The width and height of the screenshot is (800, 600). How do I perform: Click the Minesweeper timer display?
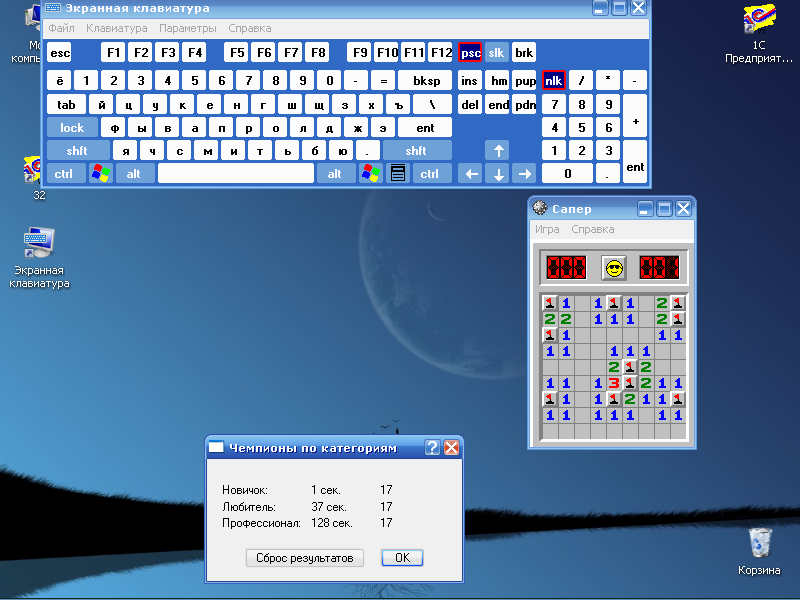(x=659, y=267)
